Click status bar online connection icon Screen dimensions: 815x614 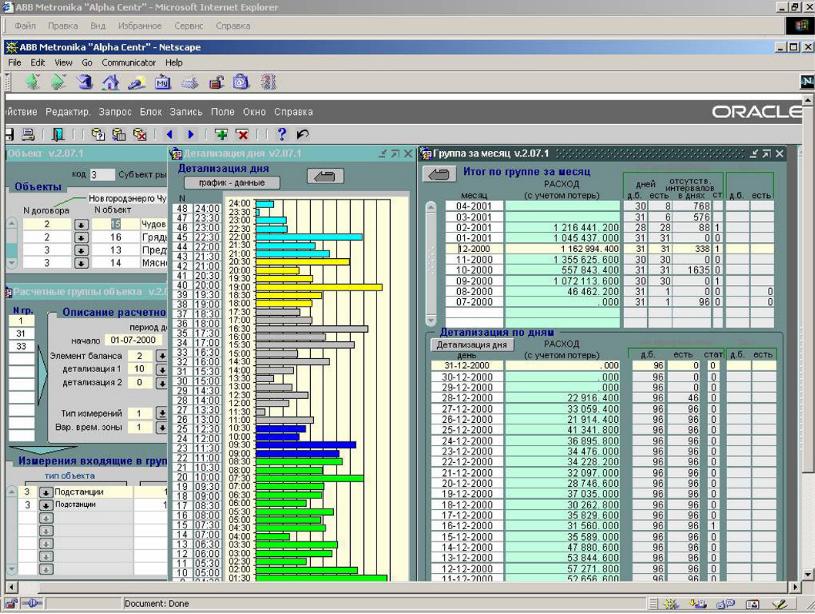click(x=32, y=604)
